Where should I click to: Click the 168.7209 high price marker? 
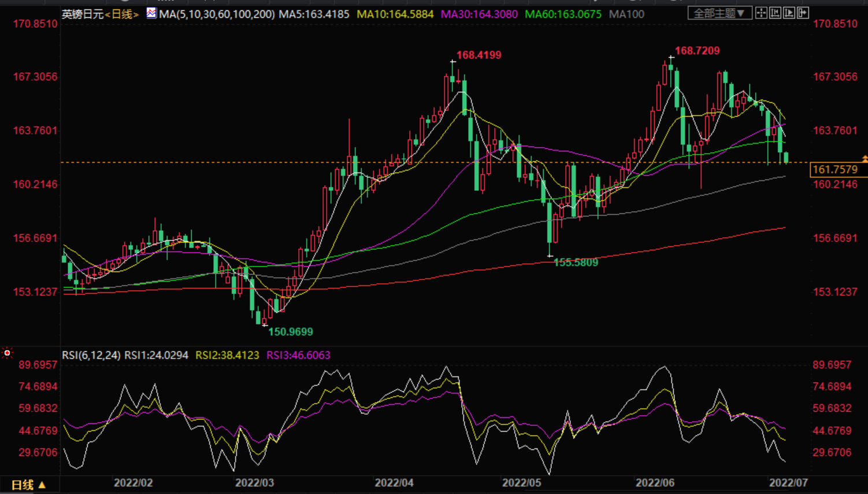pyautogui.click(x=697, y=51)
